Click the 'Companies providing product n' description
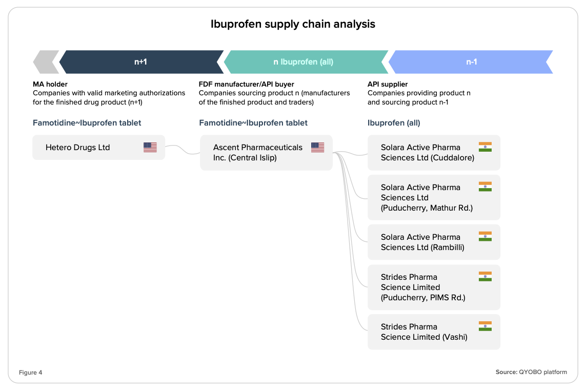The width and height of the screenshot is (586, 392). [x=419, y=97]
